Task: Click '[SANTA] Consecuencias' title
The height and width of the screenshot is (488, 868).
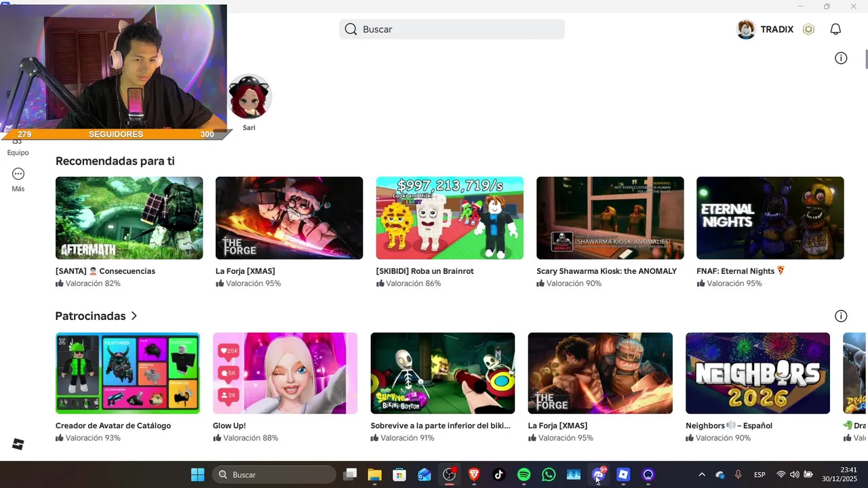Action: [x=105, y=271]
